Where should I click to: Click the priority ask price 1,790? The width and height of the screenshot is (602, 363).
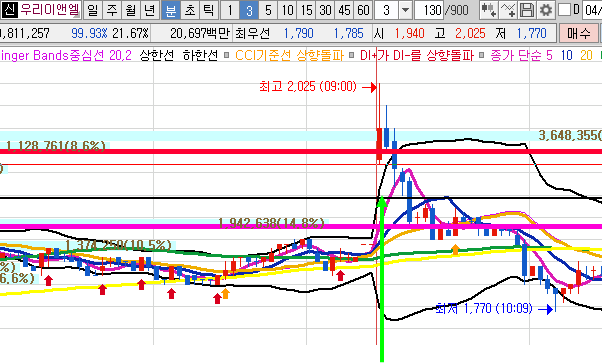click(298, 33)
